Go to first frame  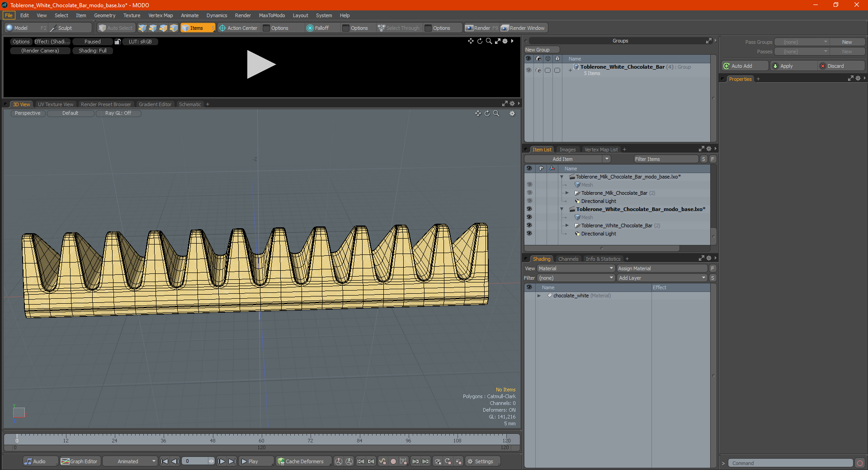click(165, 461)
